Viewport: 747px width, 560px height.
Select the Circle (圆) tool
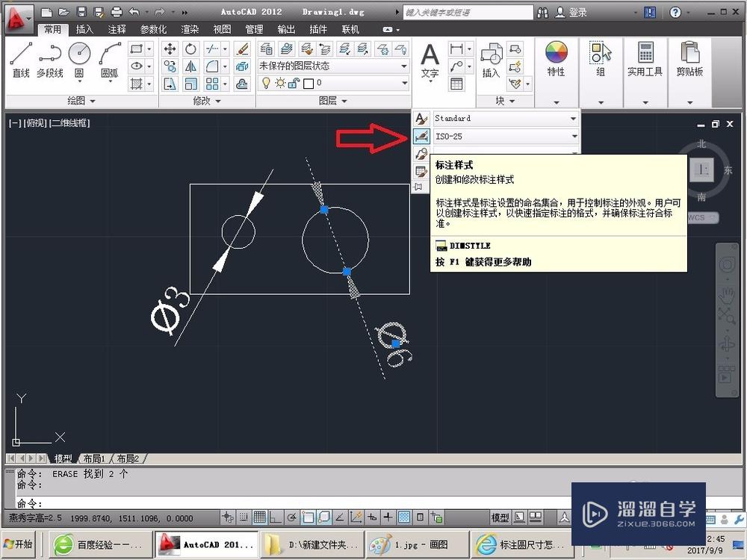point(79,60)
